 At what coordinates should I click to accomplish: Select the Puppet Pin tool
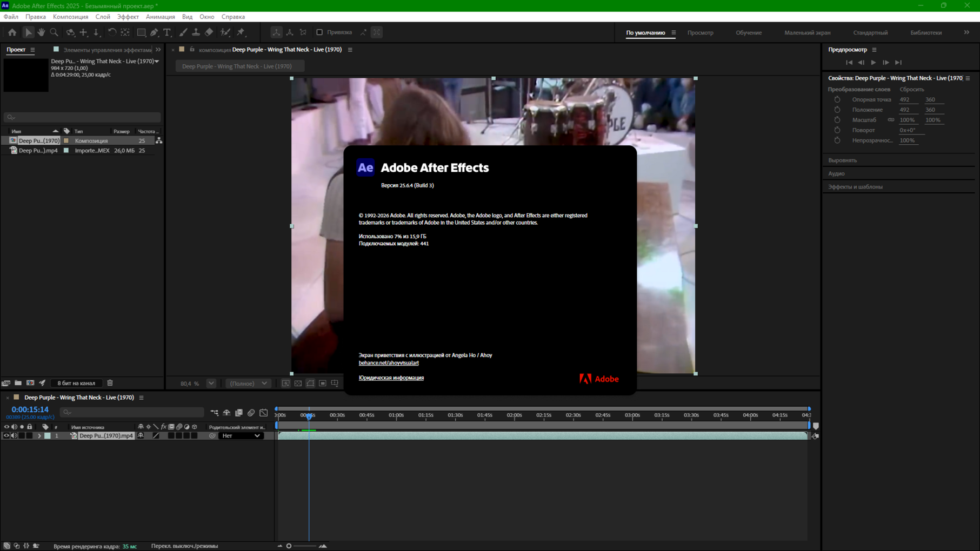241,32
